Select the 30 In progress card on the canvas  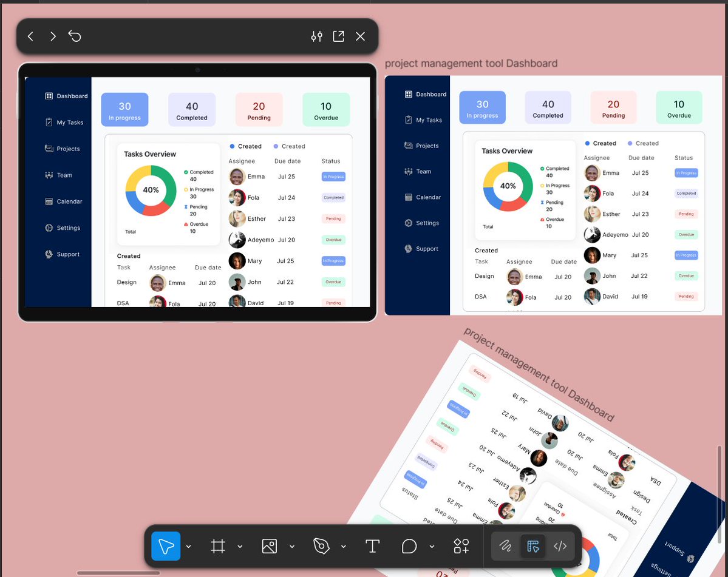point(482,107)
